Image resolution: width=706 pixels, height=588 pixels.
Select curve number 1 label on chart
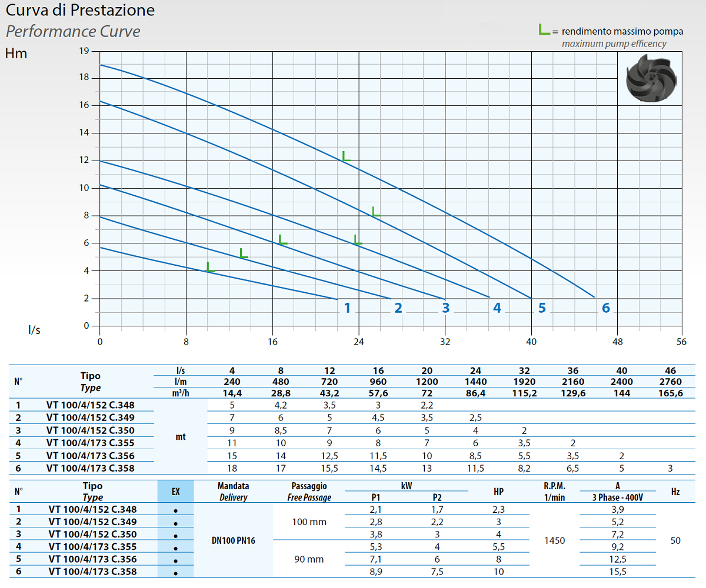pyautogui.click(x=347, y=308)
